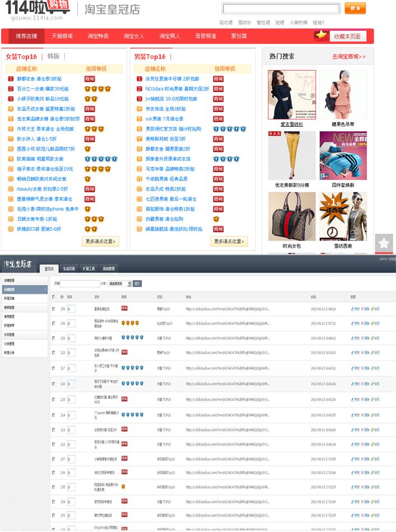The image size is (396, 532).
Task: Click the gold star icon beside 收藏本页面
Action: 321,35
